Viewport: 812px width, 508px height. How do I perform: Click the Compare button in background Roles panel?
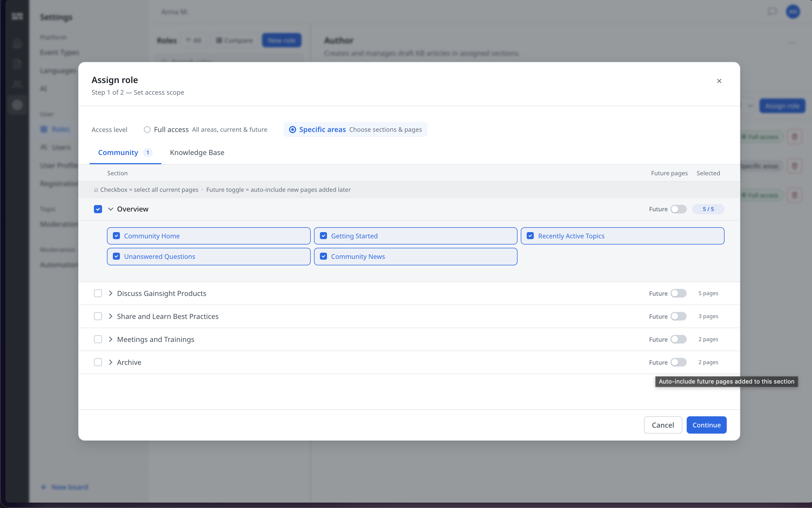[235, 40]
